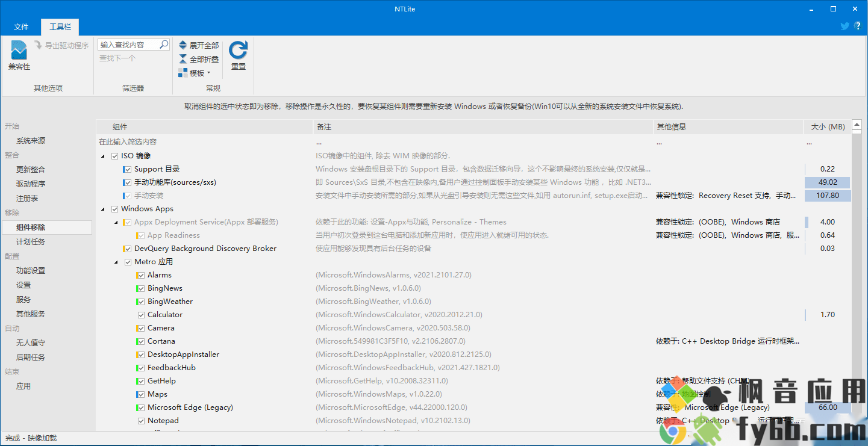
Task: Sort by 备注 column header
Action: (x=484, y=127)
